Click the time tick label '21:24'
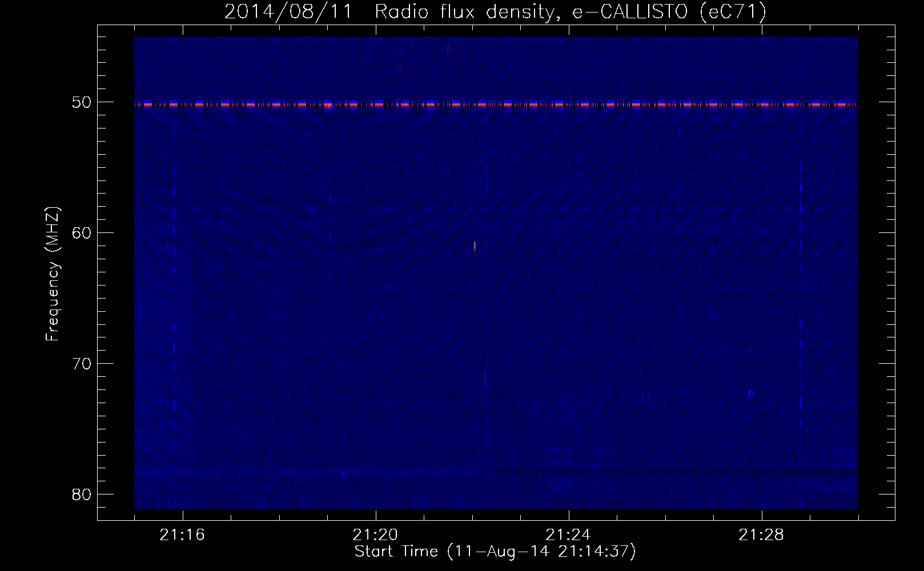 pyautogui.click(x=568, y=534)
